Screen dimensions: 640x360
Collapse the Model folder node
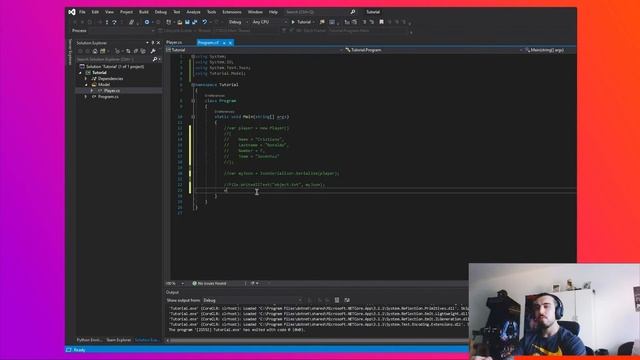coord(86,84)
